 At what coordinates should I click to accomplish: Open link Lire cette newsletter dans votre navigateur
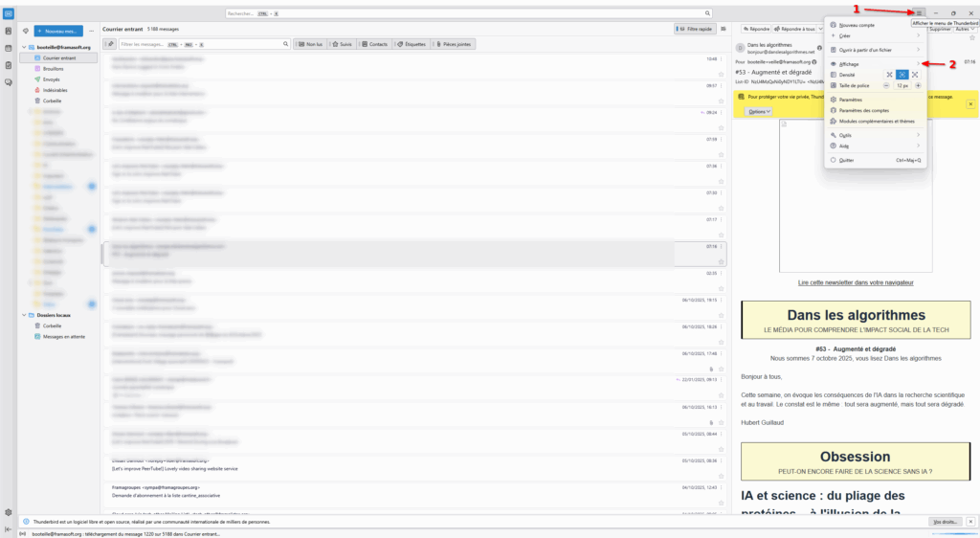point(856,282)
